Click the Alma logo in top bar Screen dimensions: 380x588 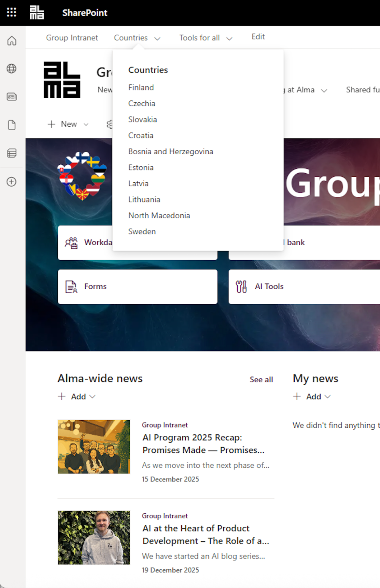(37, 12)
